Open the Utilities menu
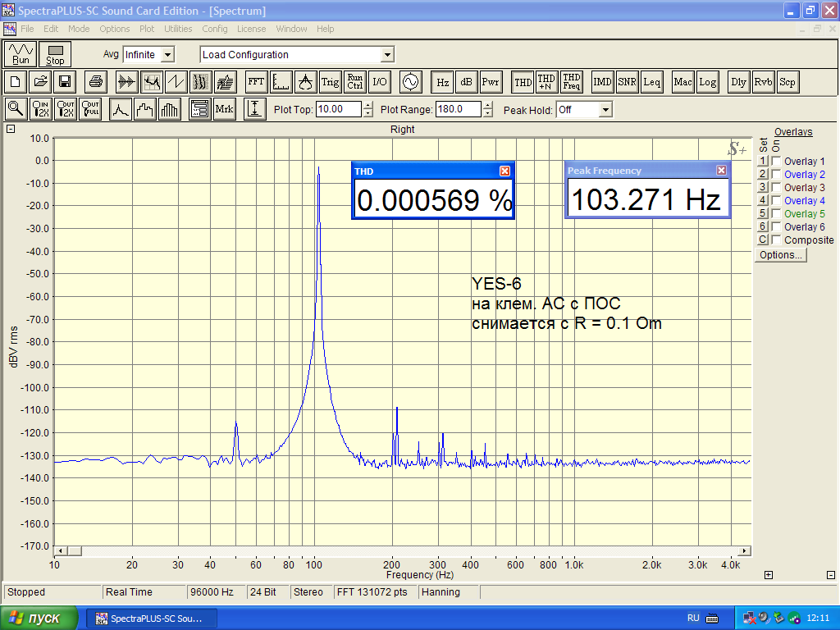Viewport: 840px width, 630px height. click(x=178, y=29)
